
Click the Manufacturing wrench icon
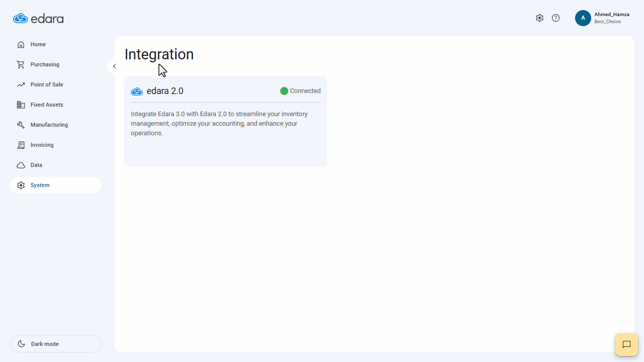[x=21, y=125]
